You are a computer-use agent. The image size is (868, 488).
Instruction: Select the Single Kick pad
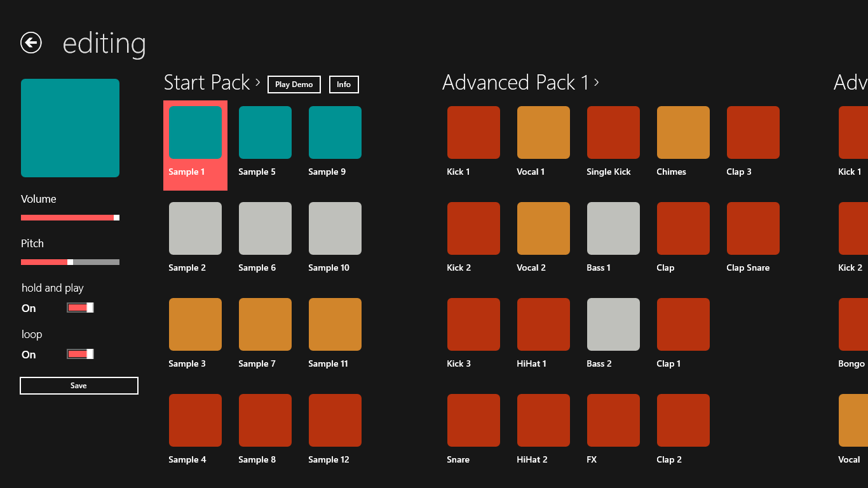[613, 132]
